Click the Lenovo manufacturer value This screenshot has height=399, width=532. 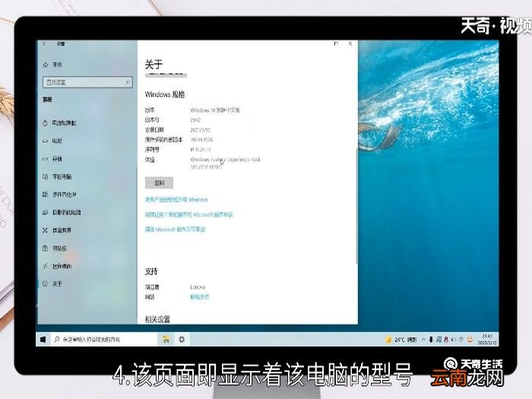198,287
